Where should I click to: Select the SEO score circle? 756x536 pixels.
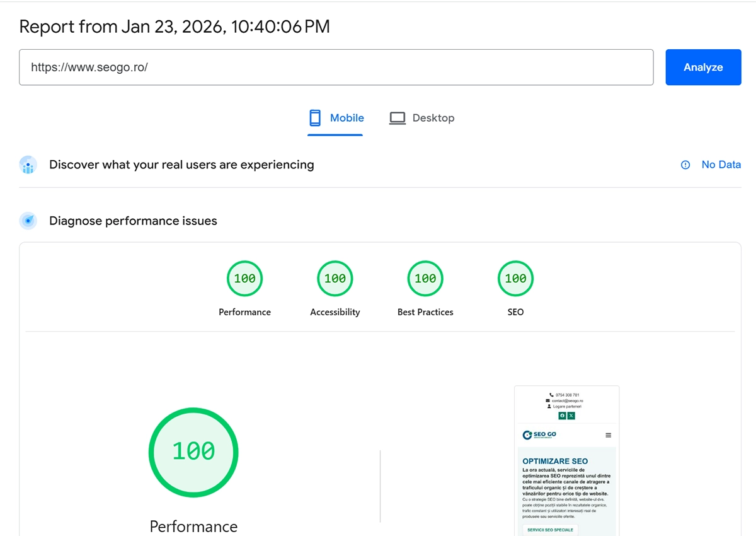click(x=515, y=278)
